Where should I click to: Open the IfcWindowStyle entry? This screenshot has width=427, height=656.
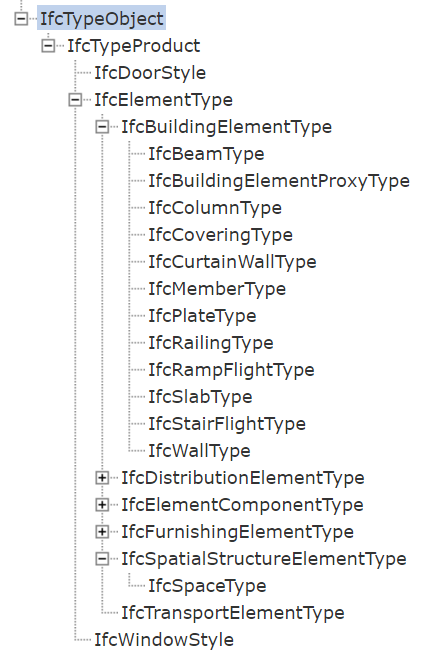[164, 640]
